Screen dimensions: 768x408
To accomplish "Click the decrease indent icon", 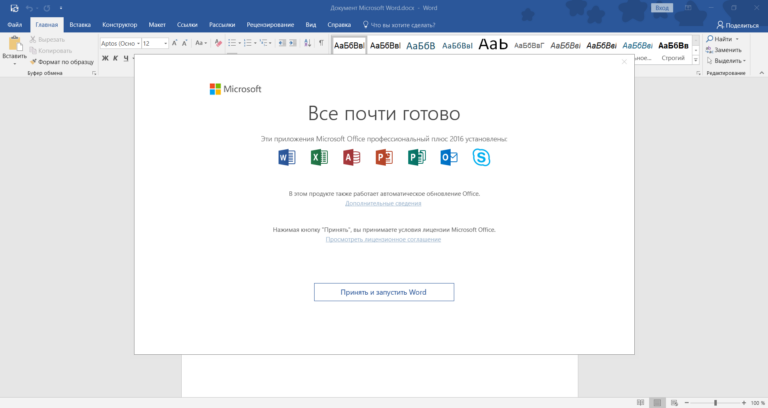I will pyautogui.click(x=282, y=43).
